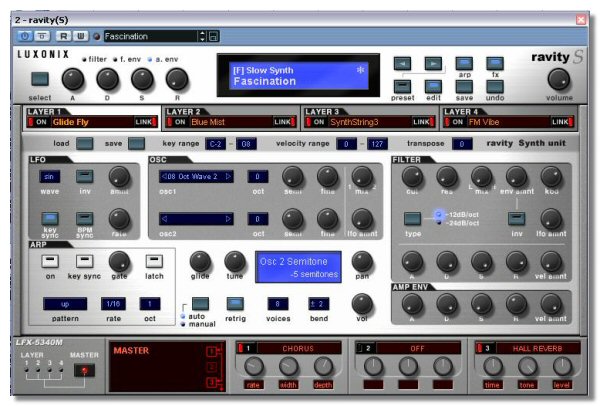Click the transpose value field

point(462,144)
